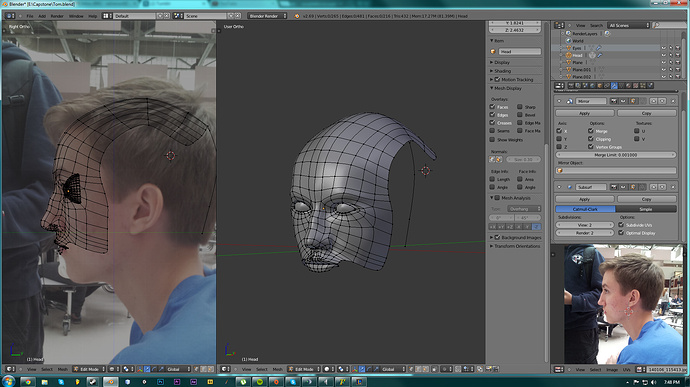Toggle Subsurf modifier edit mode icon

(x=633, y=187)
